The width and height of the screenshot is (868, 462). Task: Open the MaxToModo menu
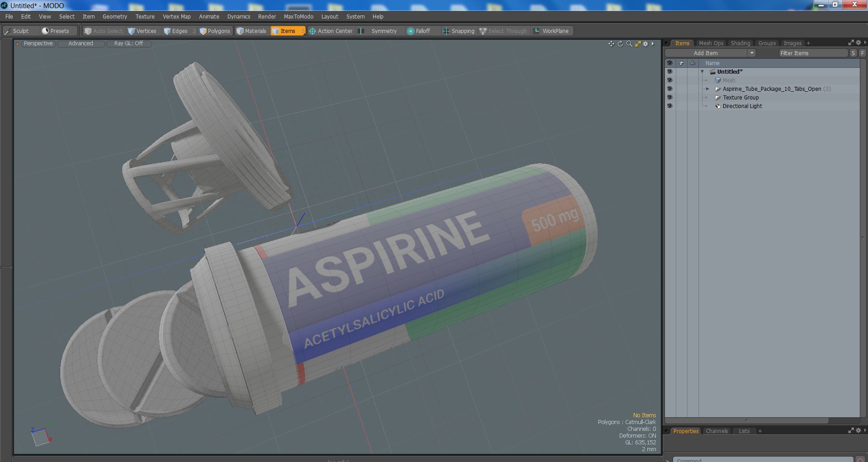[x=298, y=16]
